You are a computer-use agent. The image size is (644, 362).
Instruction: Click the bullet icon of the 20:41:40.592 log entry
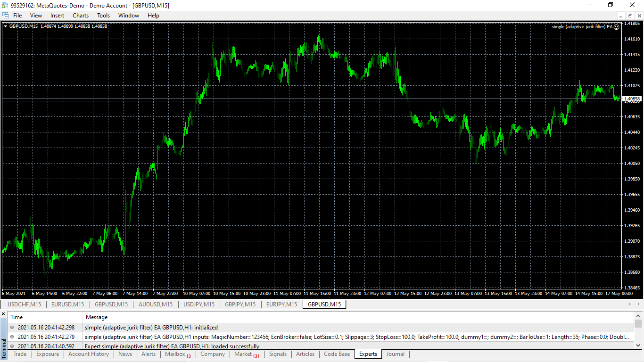click(x=12, y=346)
